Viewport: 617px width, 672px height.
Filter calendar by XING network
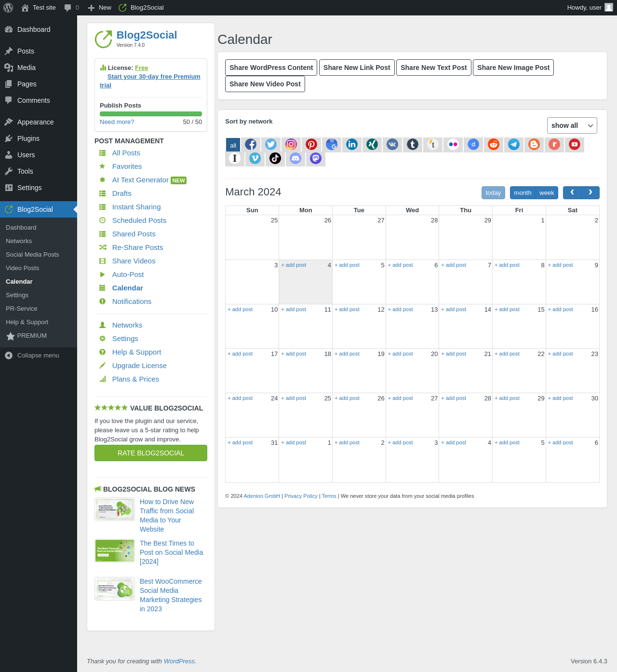pos(372,144)
